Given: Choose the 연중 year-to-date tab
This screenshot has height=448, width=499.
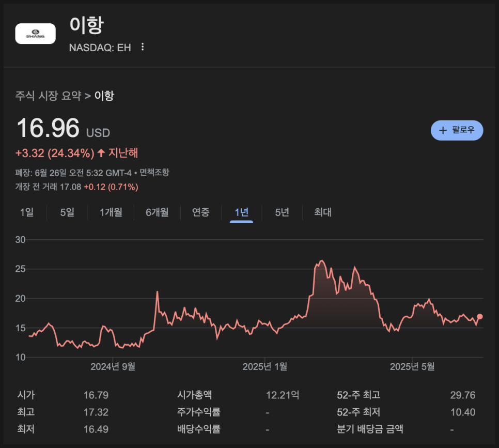Looking at the screenshot, I should coord(201,212).
